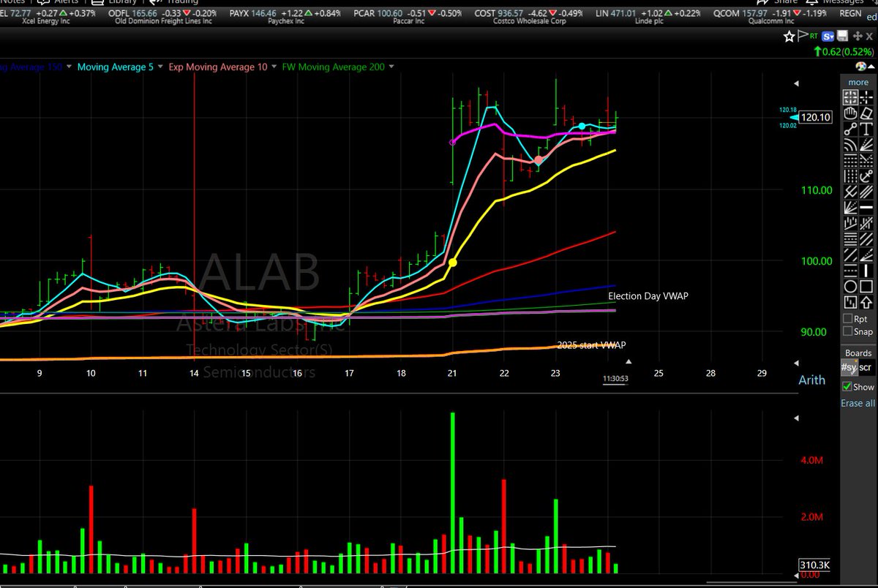Click the 11:30:53 time stamp
This screenshot has height=588, width=878.
click(615, 379)
